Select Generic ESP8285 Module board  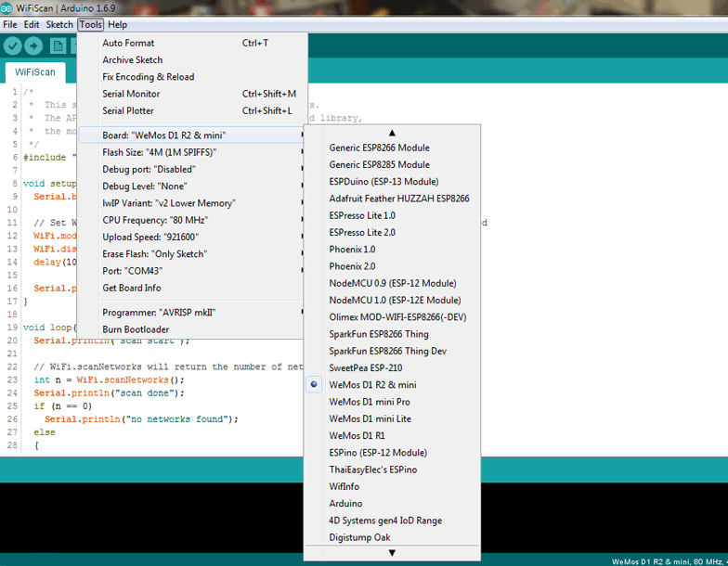(x=392, y=165)
